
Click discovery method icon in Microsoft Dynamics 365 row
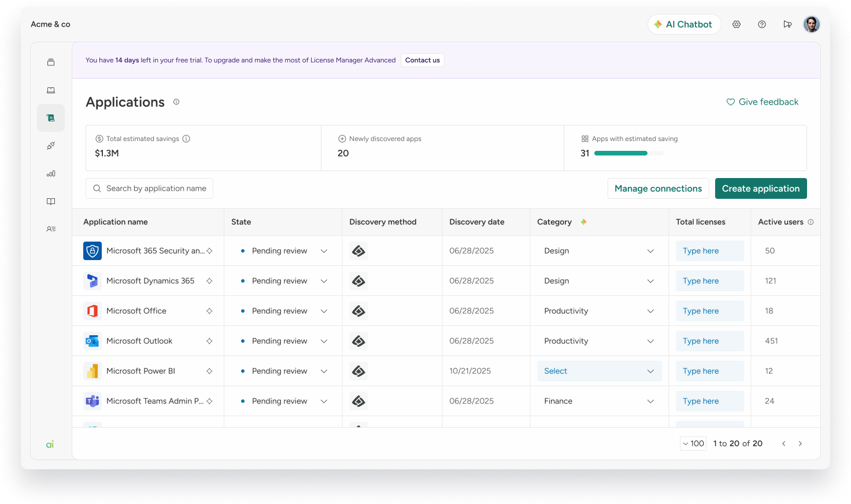point(359,281)
